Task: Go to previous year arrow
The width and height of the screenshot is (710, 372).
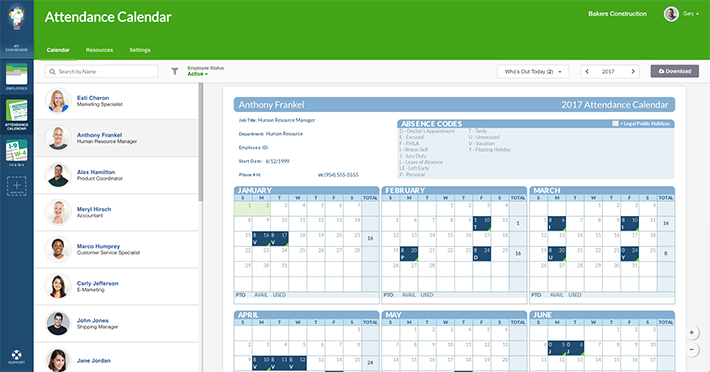Action: 587,72
